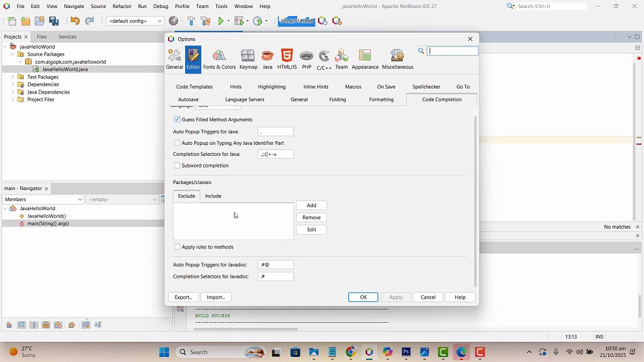
Task: Open the Miscellaneous options category
Action: click(397, 59)
